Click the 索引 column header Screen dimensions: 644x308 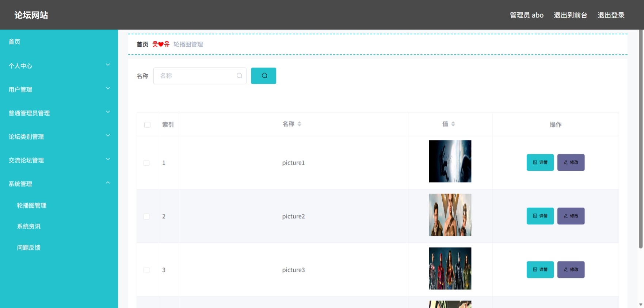click(168, 125)
